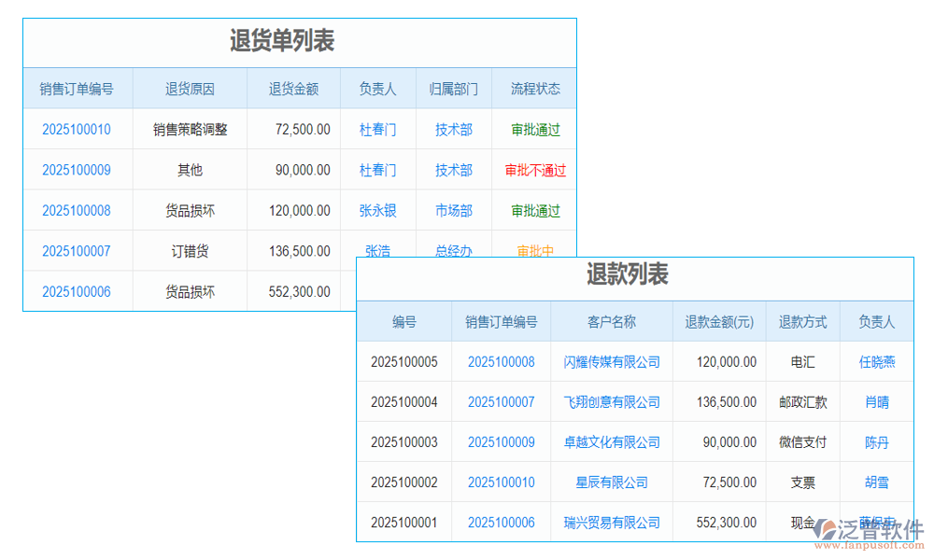The width and height of the screenshot is (934, 560).
Task: View responsible person 杜春门 on first row
Action: pos(377,130)
